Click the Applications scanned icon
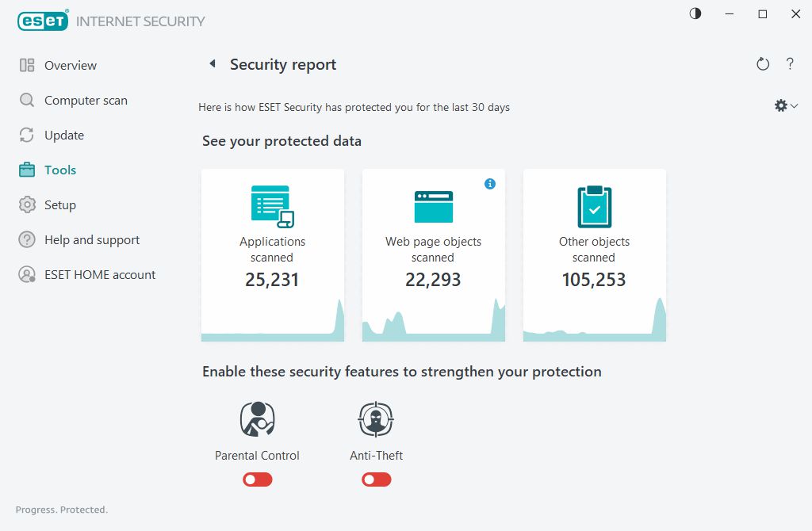 pos(272,206)
